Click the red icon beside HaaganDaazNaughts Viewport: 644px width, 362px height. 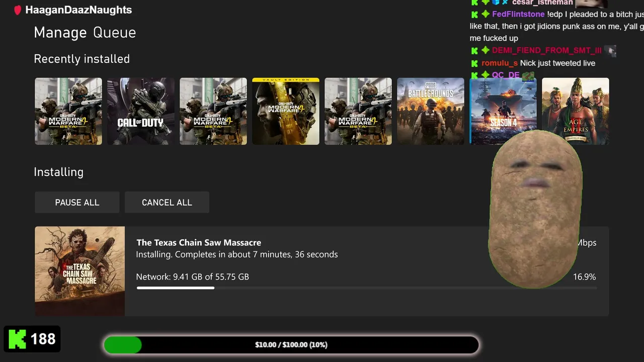click(x=18, y=10)
